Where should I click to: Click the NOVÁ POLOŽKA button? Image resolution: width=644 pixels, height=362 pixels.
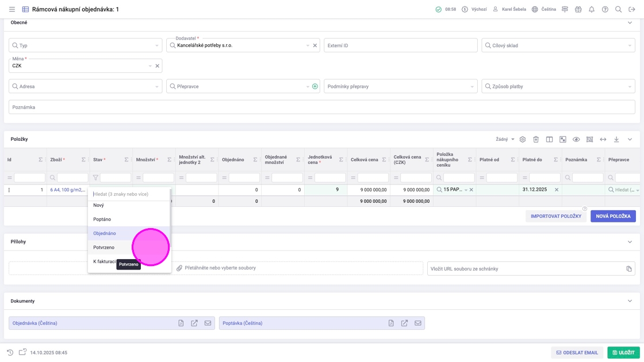coord(613,216)
